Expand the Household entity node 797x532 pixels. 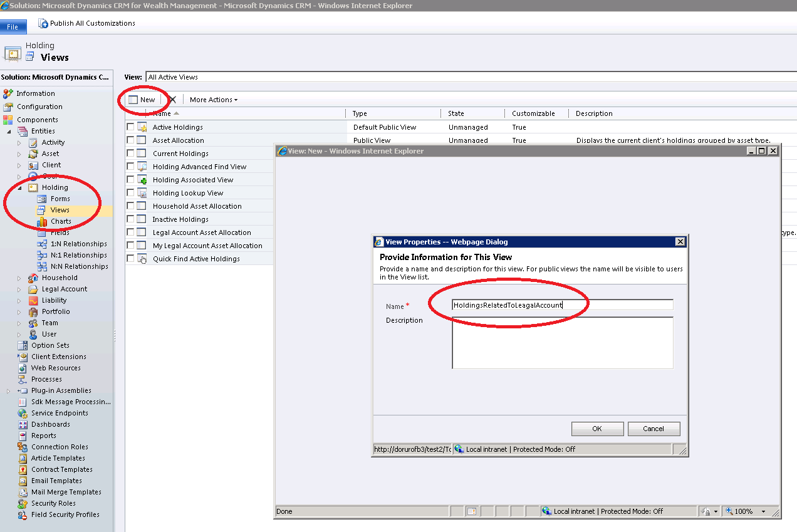click(19, 278)
